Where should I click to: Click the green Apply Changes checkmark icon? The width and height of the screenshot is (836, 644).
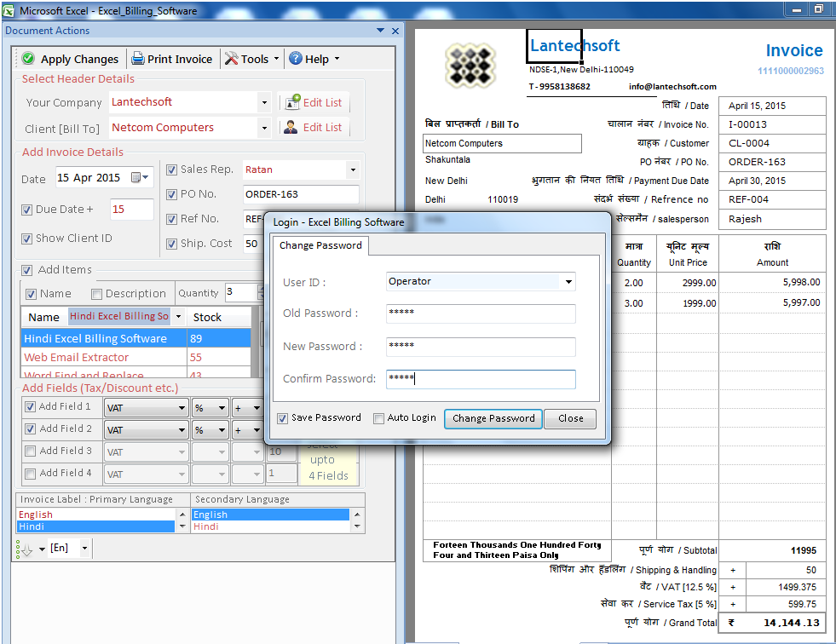click(28, 58)
